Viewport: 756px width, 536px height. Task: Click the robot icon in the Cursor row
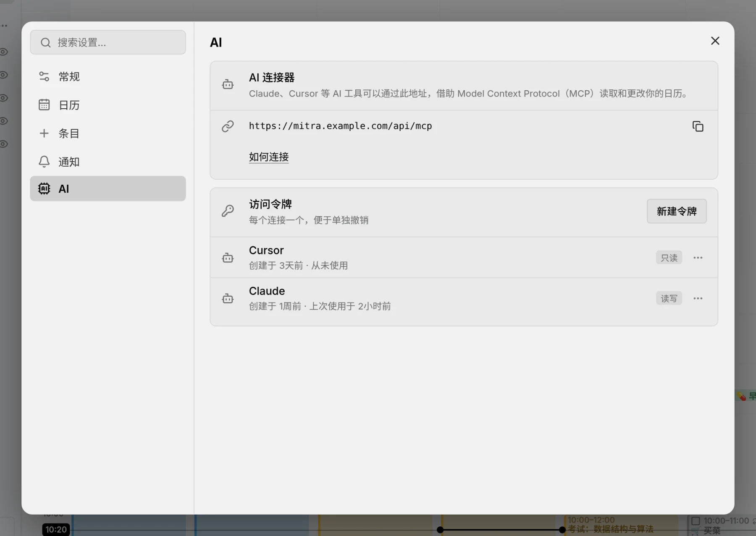[228, 258]
